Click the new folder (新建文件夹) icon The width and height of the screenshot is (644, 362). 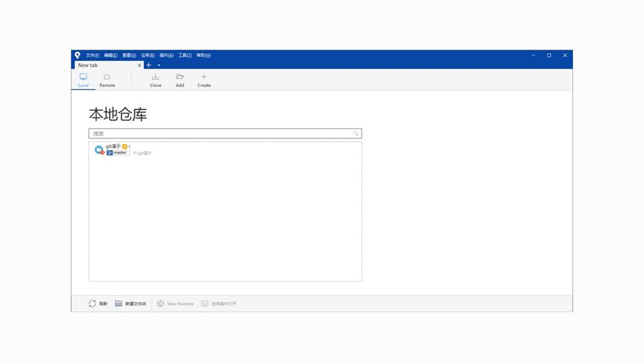(x=119, y=303)
